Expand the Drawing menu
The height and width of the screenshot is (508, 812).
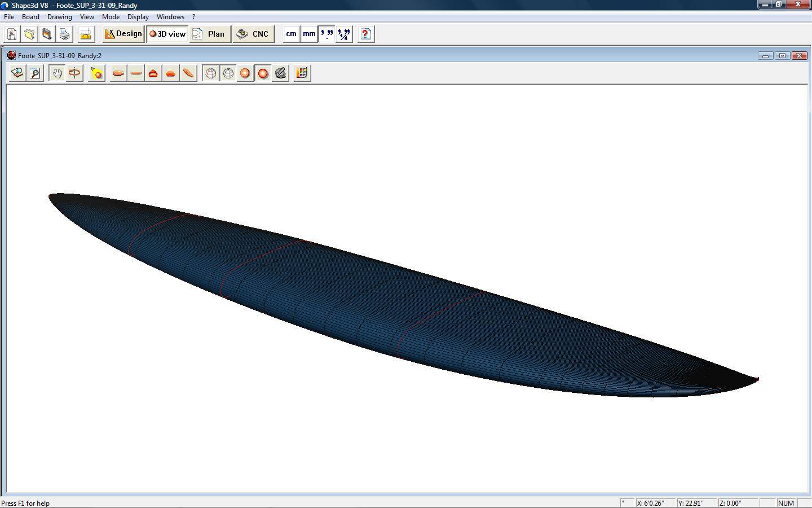[x=59, y=17]
